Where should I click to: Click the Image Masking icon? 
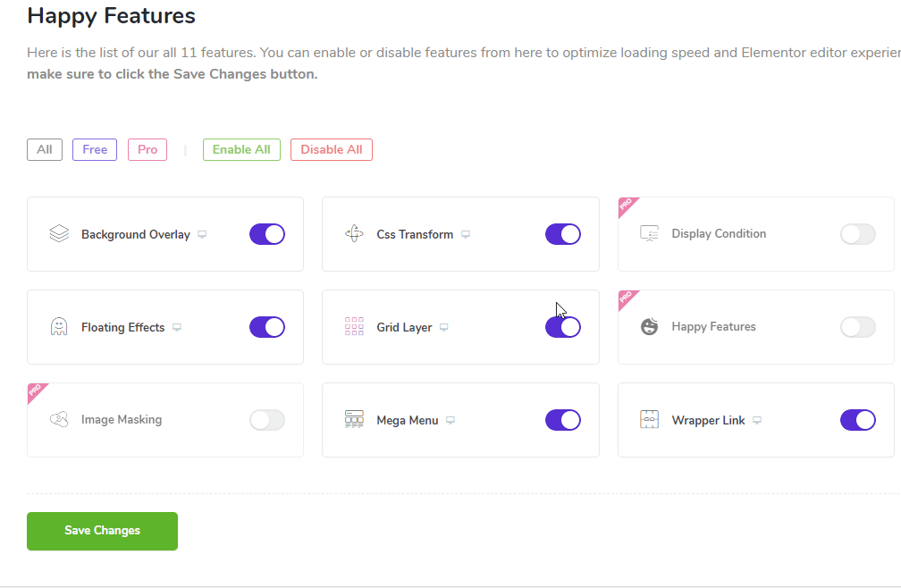59,419
